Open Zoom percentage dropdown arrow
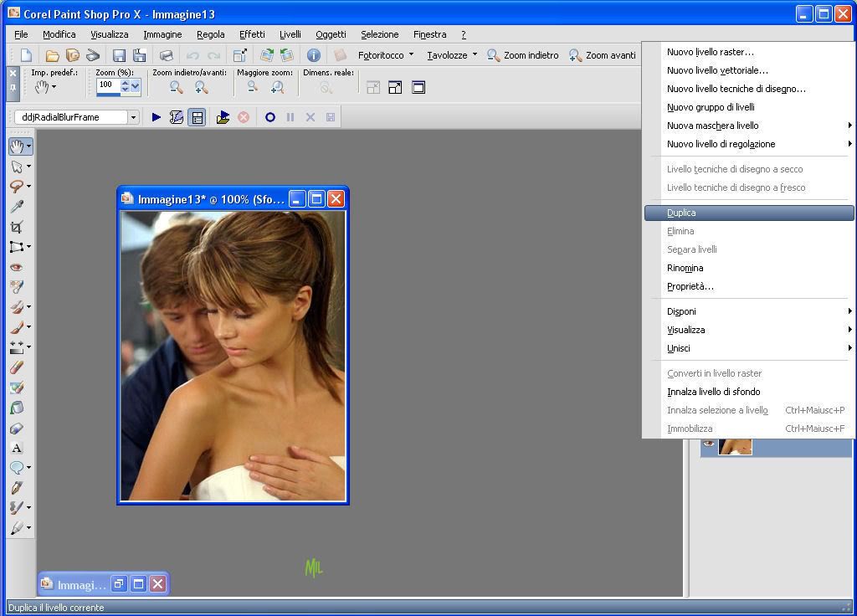The image size is (857, 616). pos(136,86)
